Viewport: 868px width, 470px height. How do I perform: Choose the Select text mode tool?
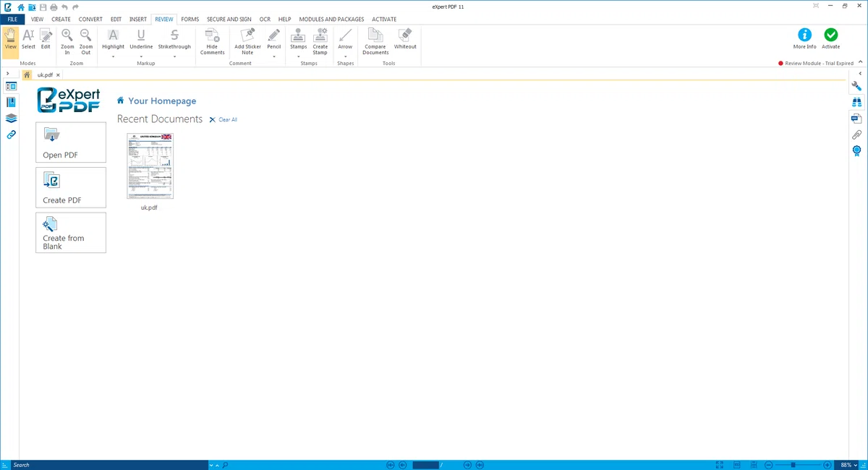pos(28,38)
